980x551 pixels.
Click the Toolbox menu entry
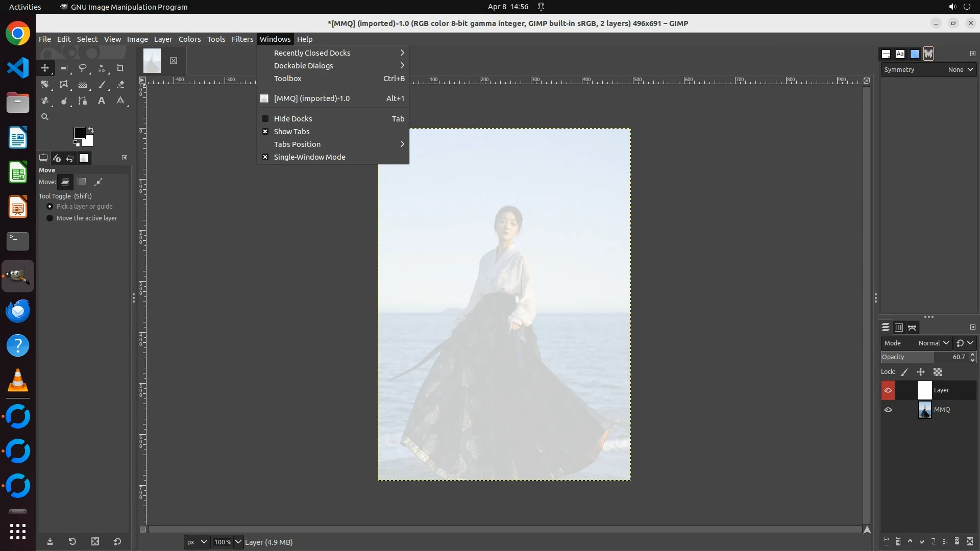[288, 79]
